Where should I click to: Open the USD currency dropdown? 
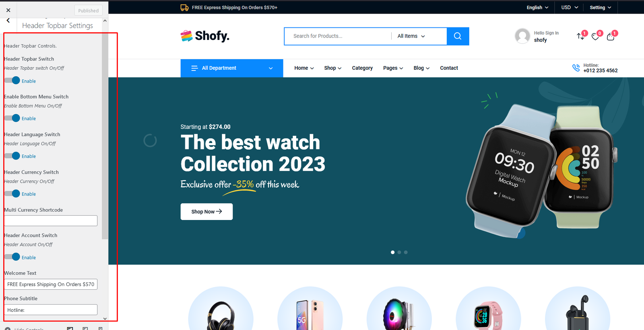[570, 7]
